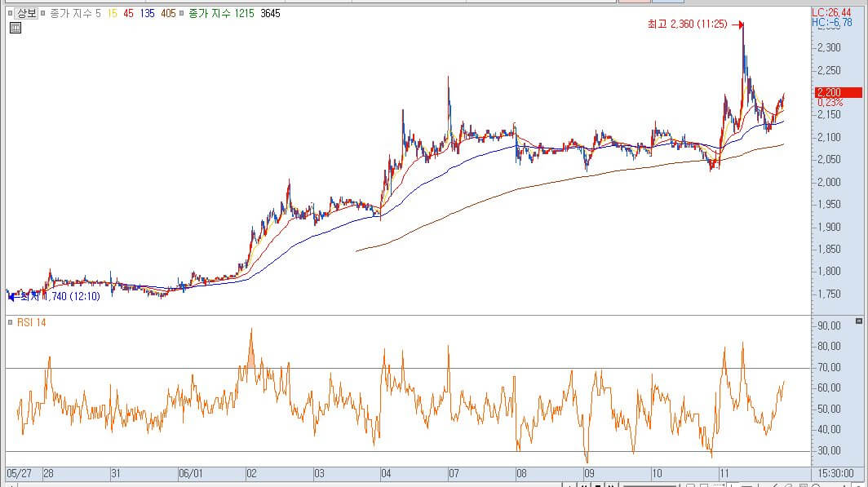Screen dimensions: 868x487
Task: Click the 2,000 price axis label
Action: (829, 182)
